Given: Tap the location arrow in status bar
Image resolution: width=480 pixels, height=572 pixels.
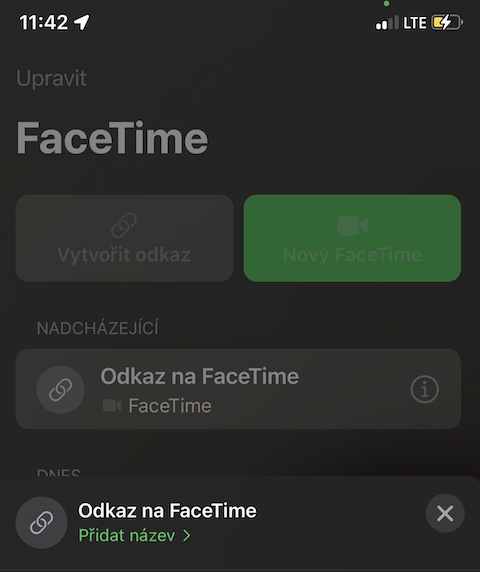Looking at the screenshot, I should tap(82, 22).
